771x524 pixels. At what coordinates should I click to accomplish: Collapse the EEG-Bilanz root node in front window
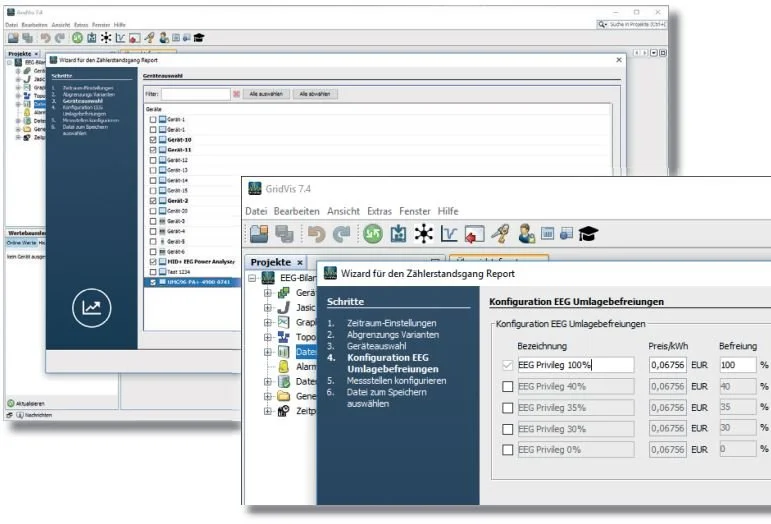point(252,278)
